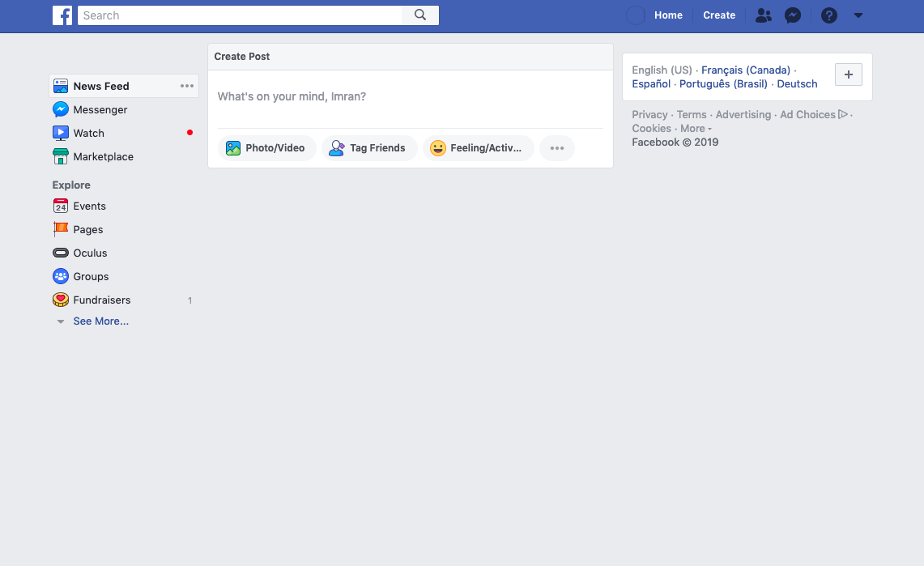Click the Ad Choices triangle icon

click(843, 114)
